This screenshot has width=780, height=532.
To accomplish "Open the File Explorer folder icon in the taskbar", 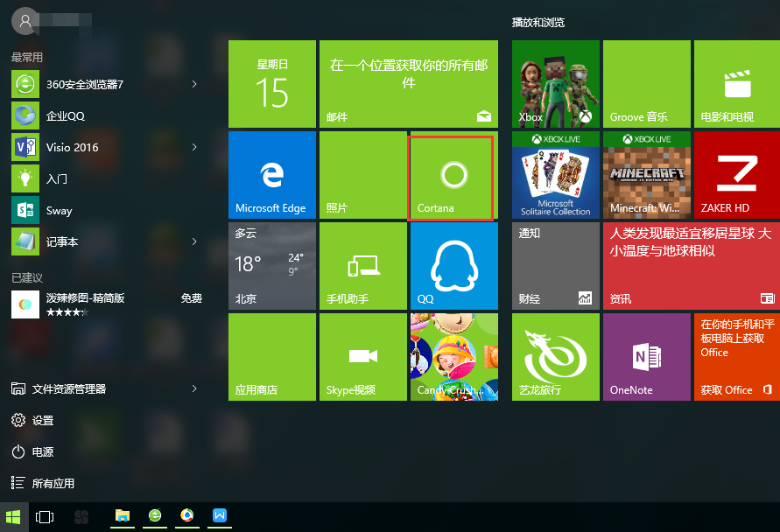I will [123, 516].
